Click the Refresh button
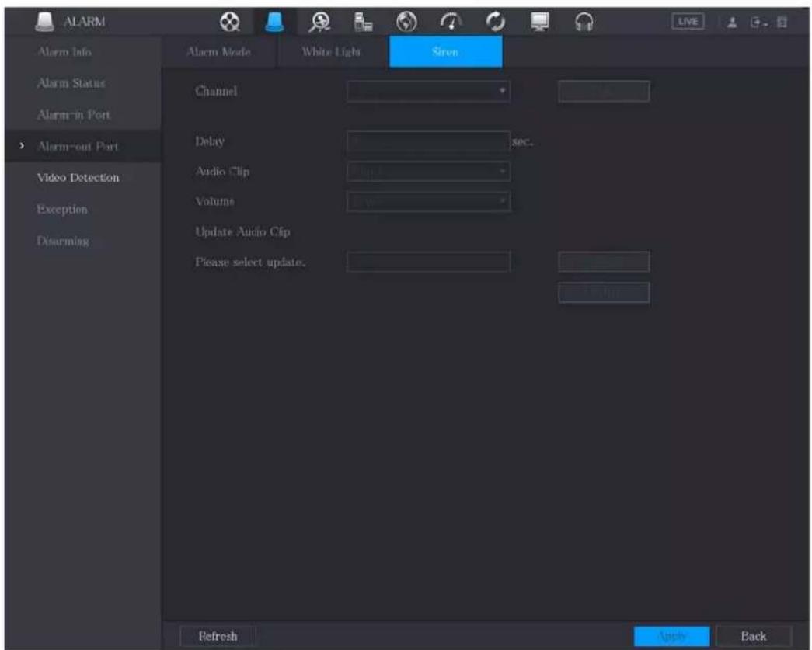Viewport: 812px width, 650px height. (218, 636)
